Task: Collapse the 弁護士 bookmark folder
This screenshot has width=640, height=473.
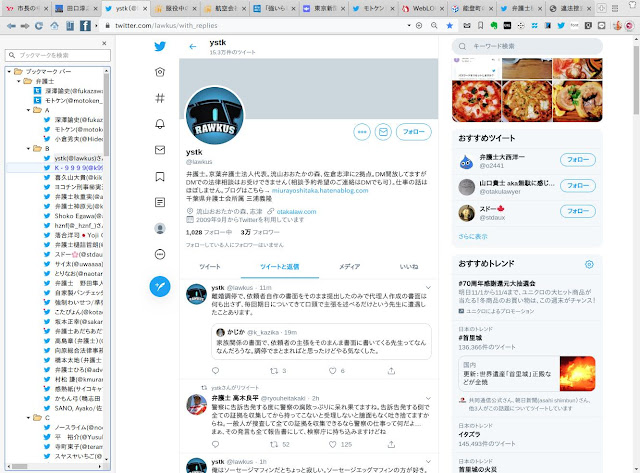Action: [19, 81]
